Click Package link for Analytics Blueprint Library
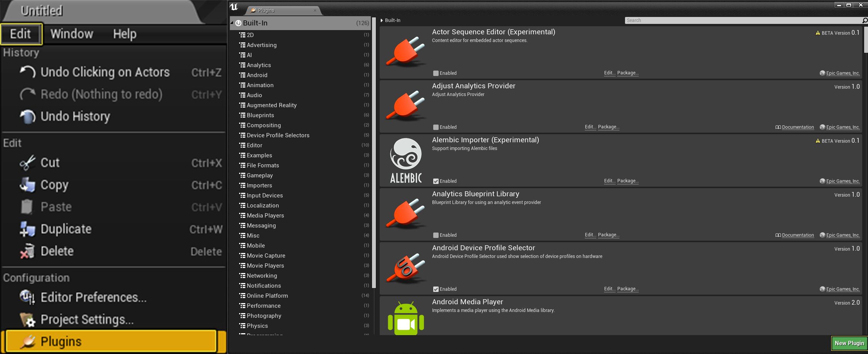The height and width of the screenshot is (354, 868). pos(608,235)
